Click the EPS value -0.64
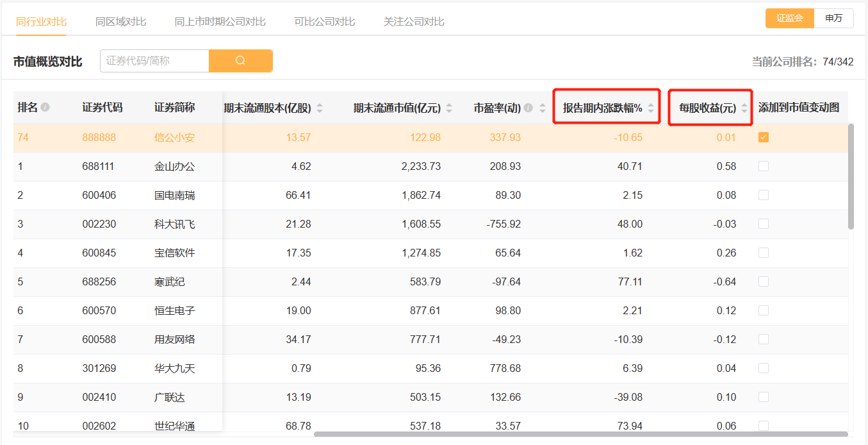Image resolution: width=868 pixels, height=445 pixels. [725, 281]
